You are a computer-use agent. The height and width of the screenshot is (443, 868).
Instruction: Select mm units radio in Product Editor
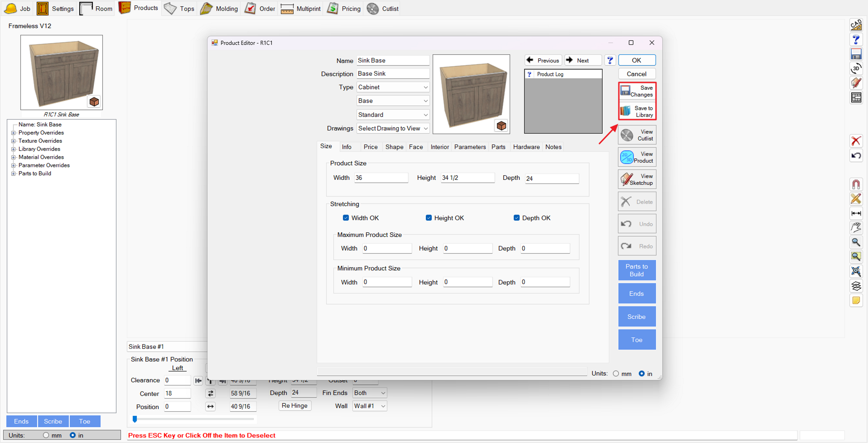click(x=616, y=374)
